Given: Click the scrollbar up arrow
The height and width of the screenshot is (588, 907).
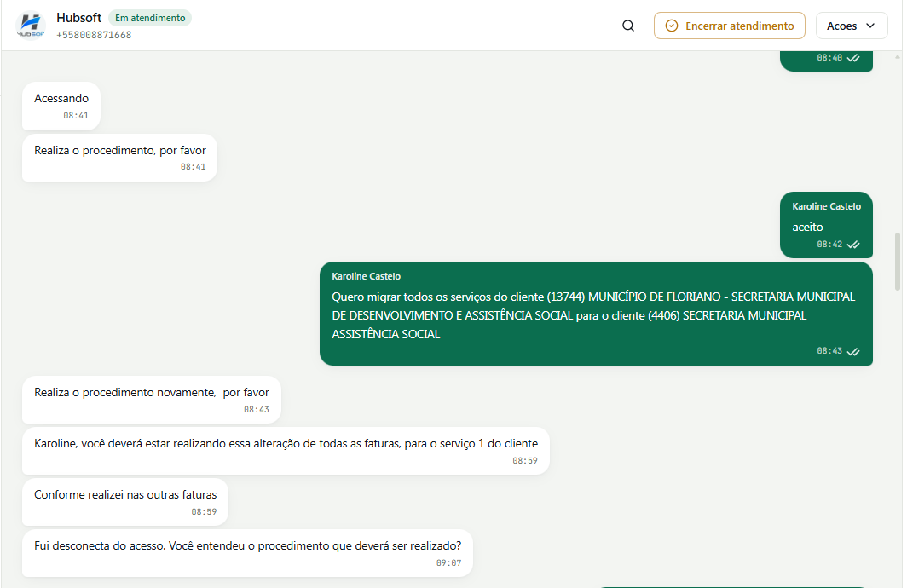Looking at the screenshot, I should [x=898, y=56].
